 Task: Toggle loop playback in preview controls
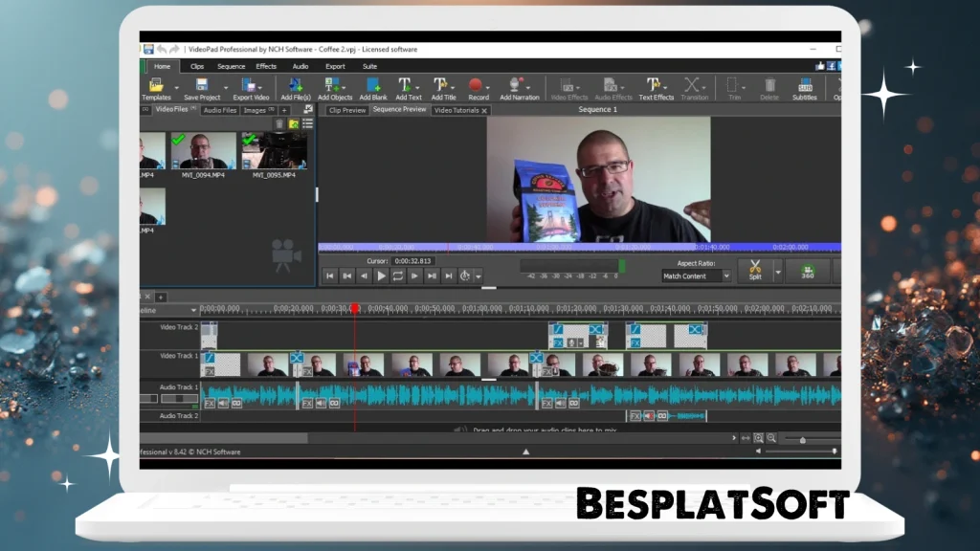point(398,275)
